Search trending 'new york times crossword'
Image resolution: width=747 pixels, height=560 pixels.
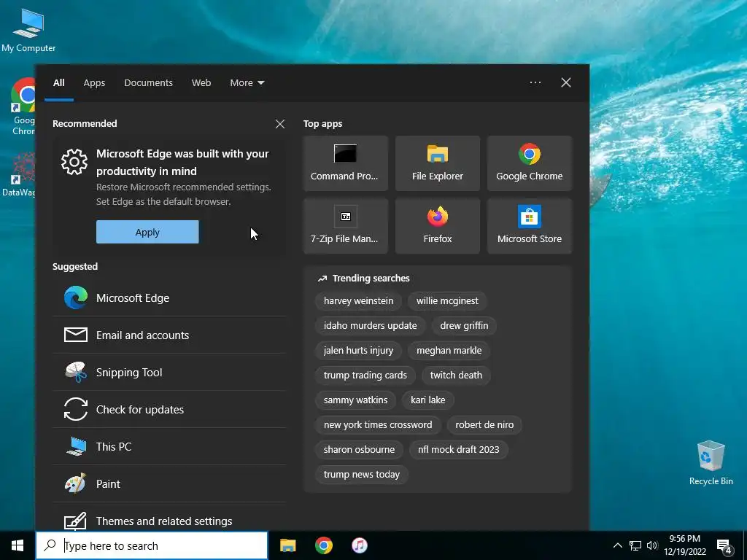click(x=379, y=425)
